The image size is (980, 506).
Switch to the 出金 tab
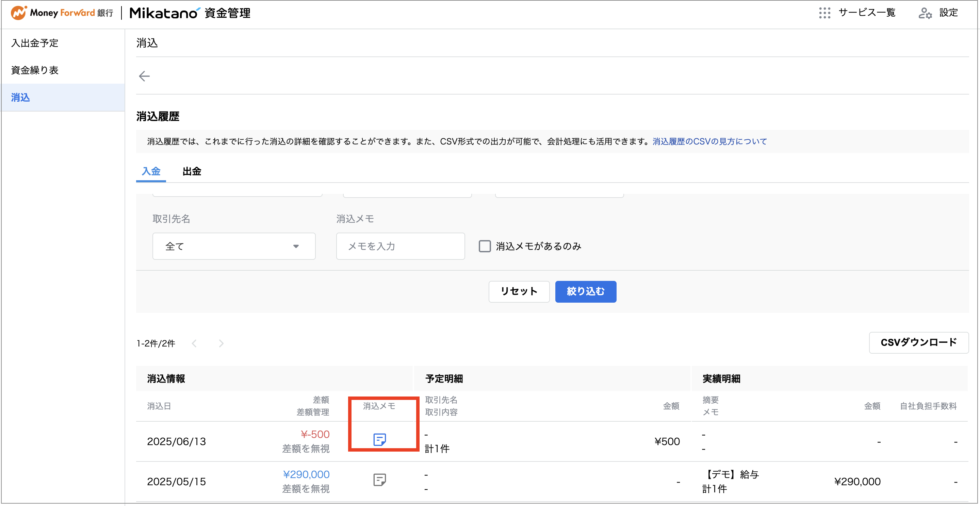click(x=192, y=171)
